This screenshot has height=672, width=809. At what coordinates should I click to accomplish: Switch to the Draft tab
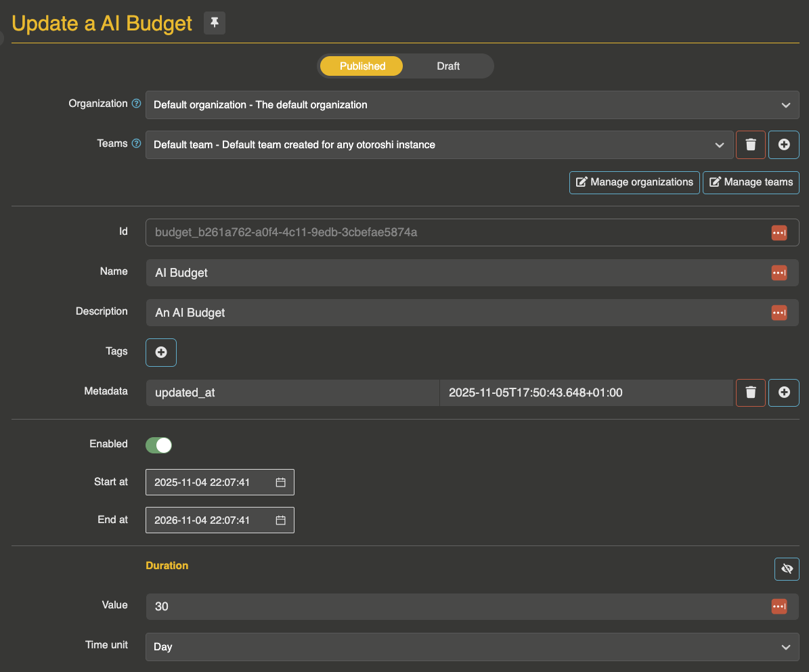coord(448,66)
